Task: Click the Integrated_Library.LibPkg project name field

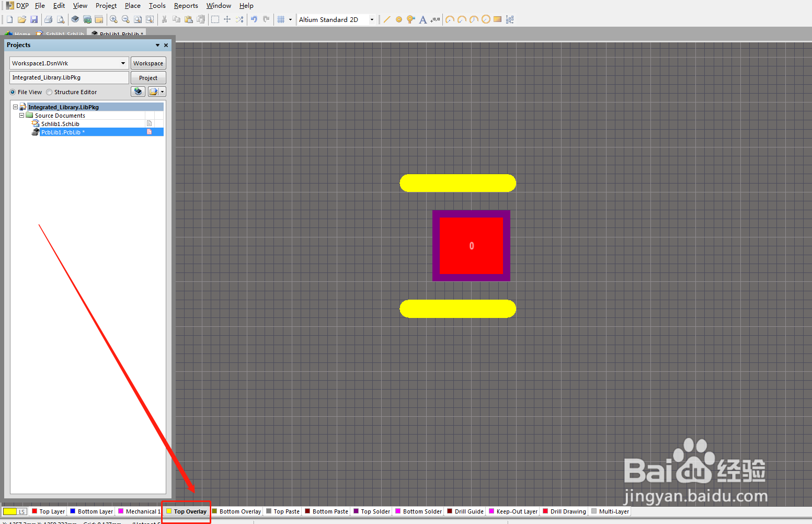Action: [69, 77]
